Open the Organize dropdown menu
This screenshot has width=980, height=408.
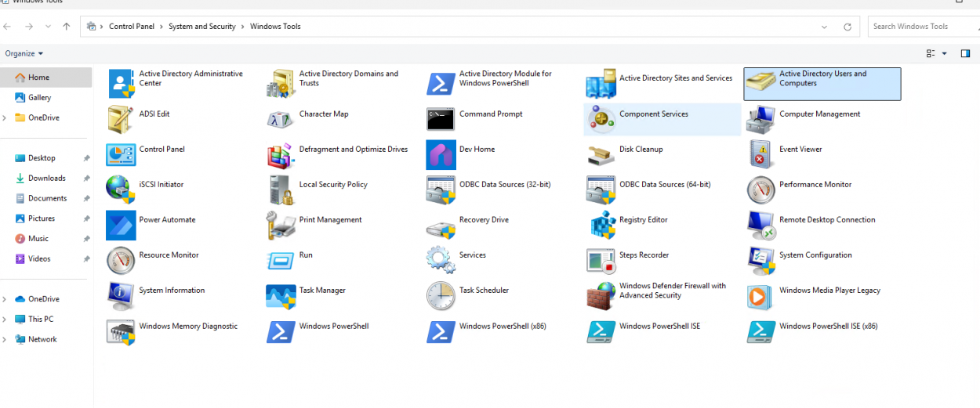(24, 53)
